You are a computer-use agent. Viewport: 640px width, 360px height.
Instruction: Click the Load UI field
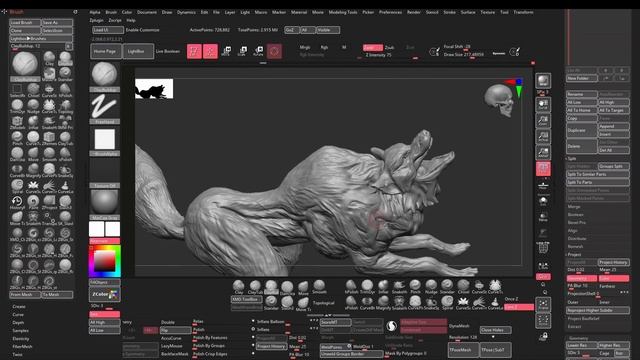pos(108,30)
